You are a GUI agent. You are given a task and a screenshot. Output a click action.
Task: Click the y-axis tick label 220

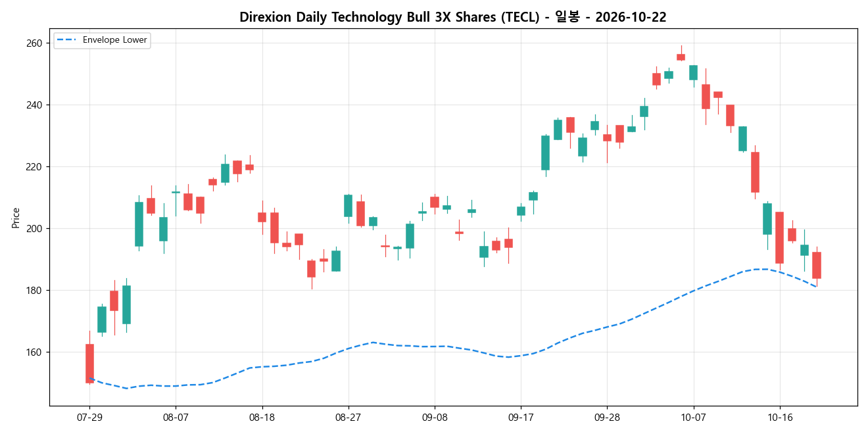coord(34,167)
